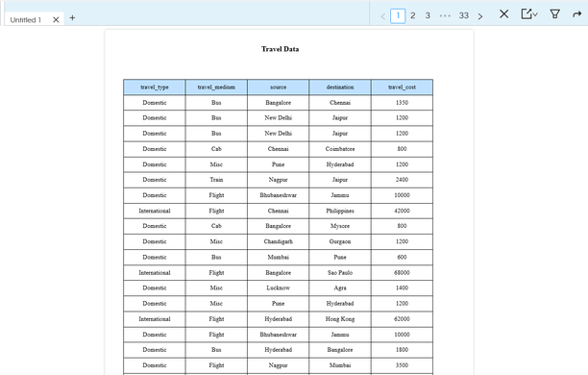Select the Lucknow source cell
The height and width of the screenshot is (375, 588).
pyautogui.click(x=279, y=287)
